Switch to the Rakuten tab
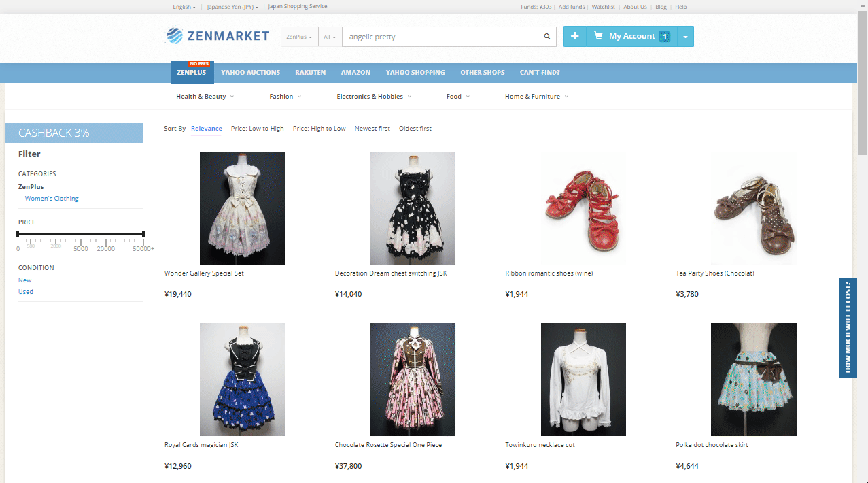 [x=310, y=73]
